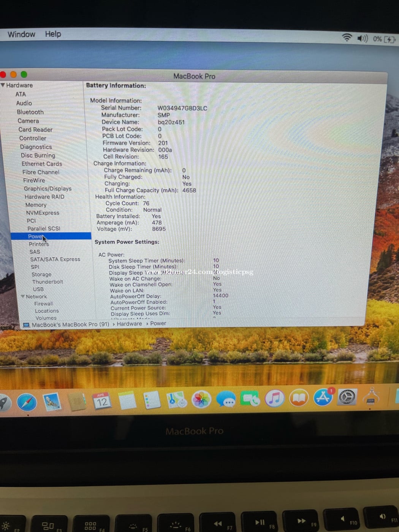Click the Wi-Fi status icon
The image size is (399, 532).
(347, 38)
